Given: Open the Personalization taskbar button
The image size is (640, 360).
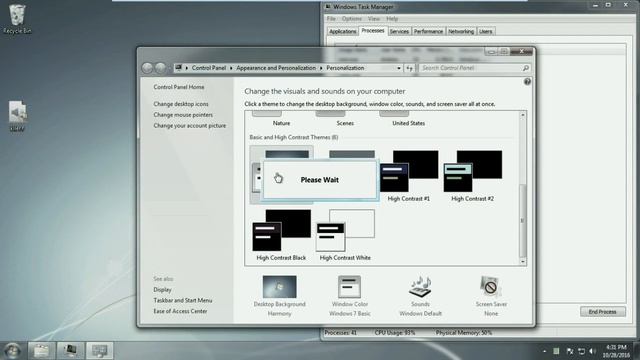Looking at the screenshot, I should (100, 350).
